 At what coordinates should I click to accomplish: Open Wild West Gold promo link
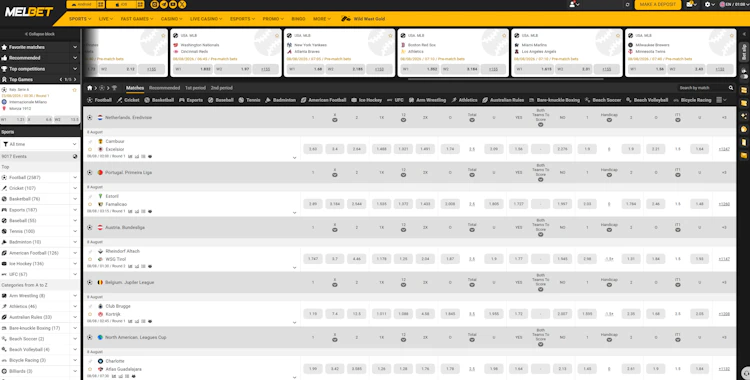363,19
